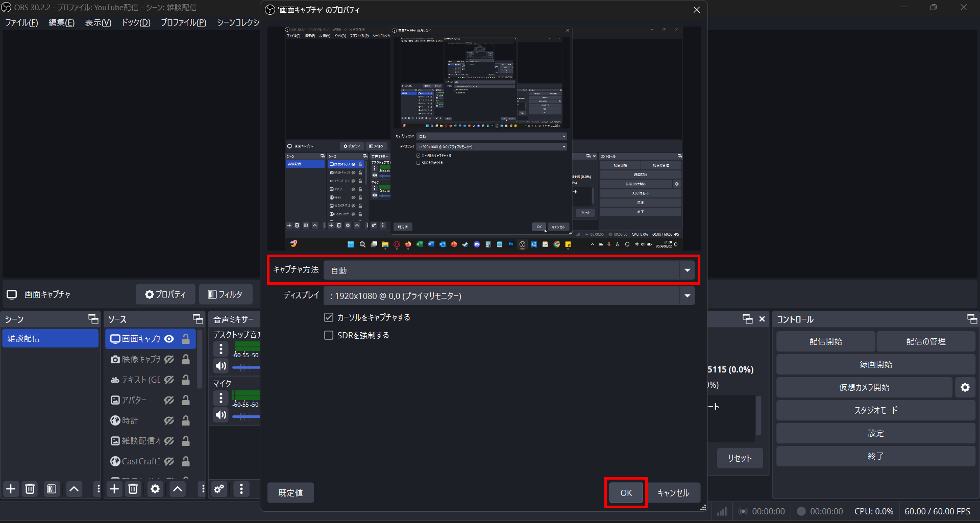
Task: Lock the 時計 source
Action: [x=186, y=420]
